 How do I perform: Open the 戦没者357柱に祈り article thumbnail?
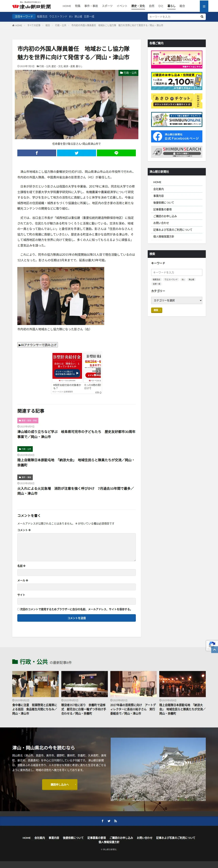tap(84, 684)
